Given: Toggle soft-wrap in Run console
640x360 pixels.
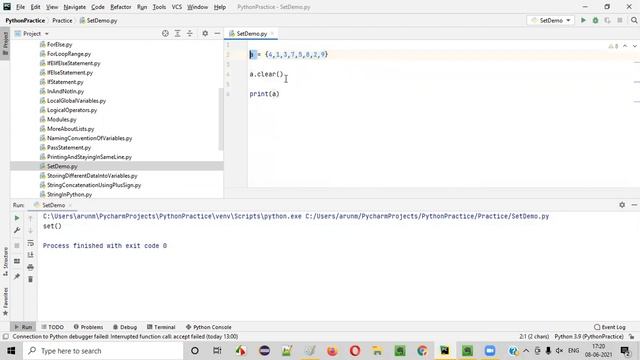Looking at the screenshot, I should click(31, 243).
